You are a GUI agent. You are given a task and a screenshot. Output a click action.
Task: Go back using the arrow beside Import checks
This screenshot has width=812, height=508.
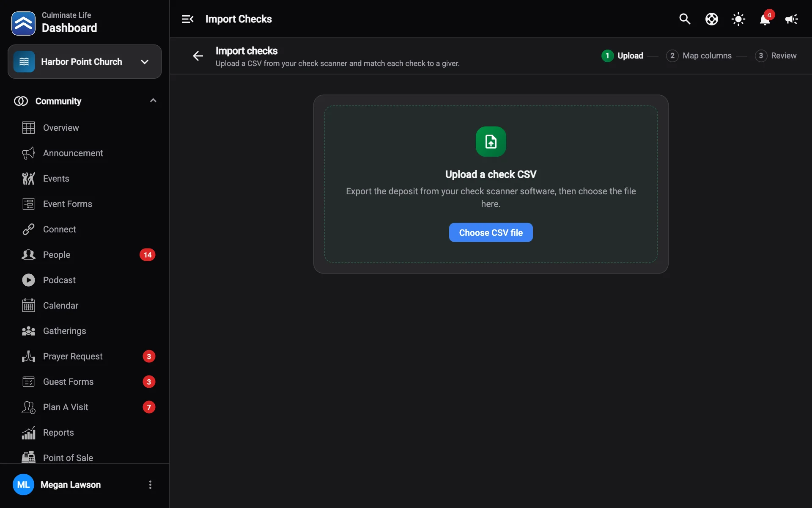[x=198, y=56]
